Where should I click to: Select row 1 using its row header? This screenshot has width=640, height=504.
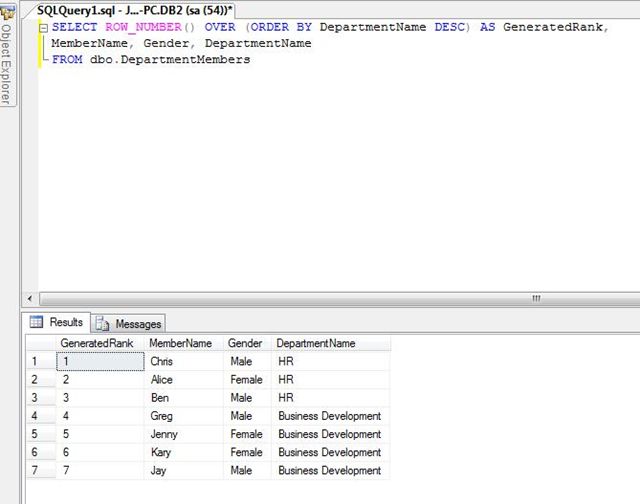40,361
